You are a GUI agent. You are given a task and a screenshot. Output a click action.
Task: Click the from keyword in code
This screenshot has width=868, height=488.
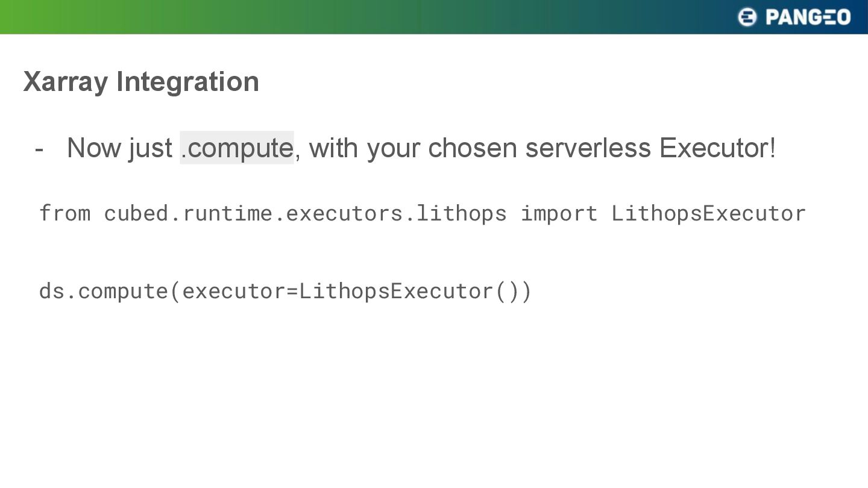coord(65,213)
